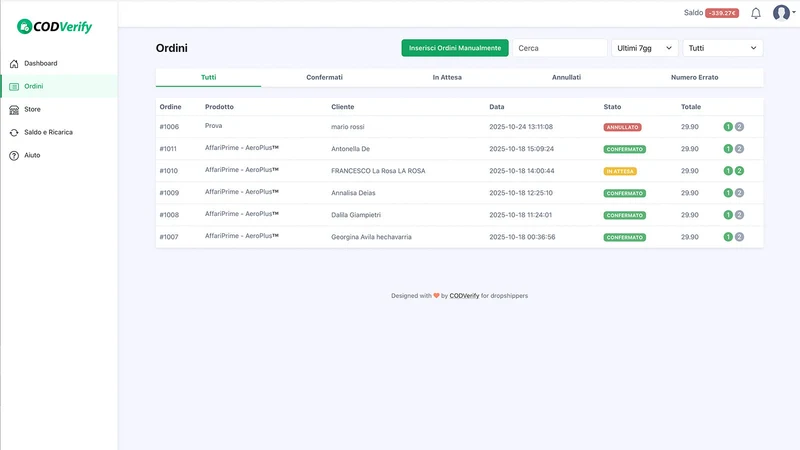Focus the Cerca search field
The image size is (800, 450).
pyautogui.click(x=560, y=48)
